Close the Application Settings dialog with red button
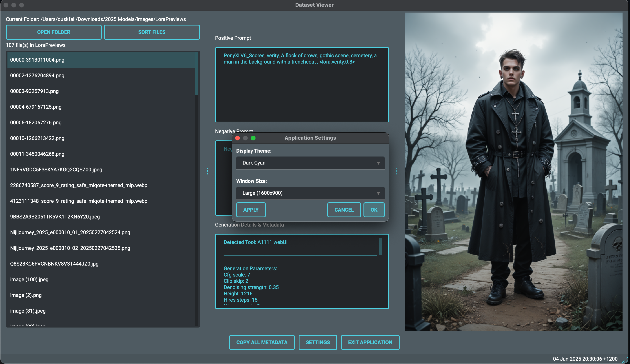This screenshot has width=630, height=364. [237, 138]
